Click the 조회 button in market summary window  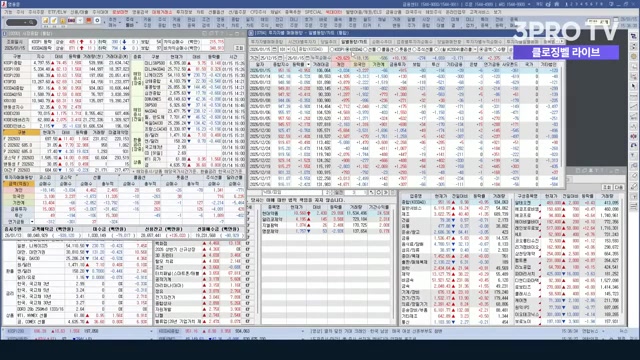pyautogui.click(x=239, y=48)
